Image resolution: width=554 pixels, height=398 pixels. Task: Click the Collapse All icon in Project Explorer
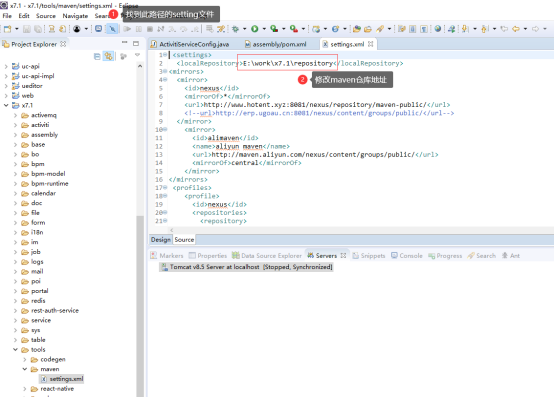click(x=97, y=56)
